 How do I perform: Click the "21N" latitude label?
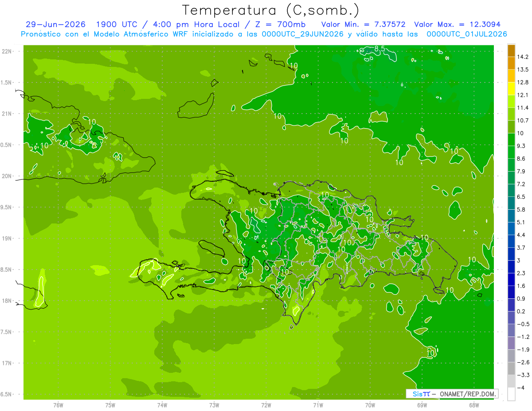[8, 114]
